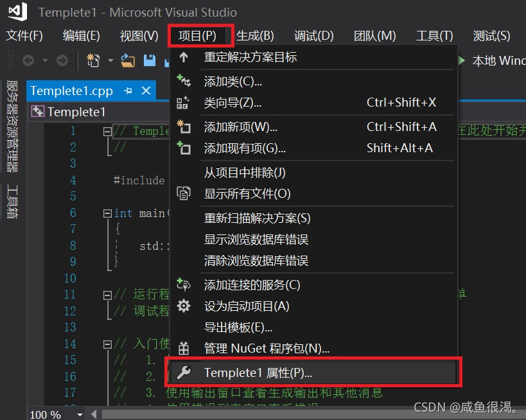Collapse the comment block at line 11
Viewport: 526px width, 420px height.
pos(107,295)
